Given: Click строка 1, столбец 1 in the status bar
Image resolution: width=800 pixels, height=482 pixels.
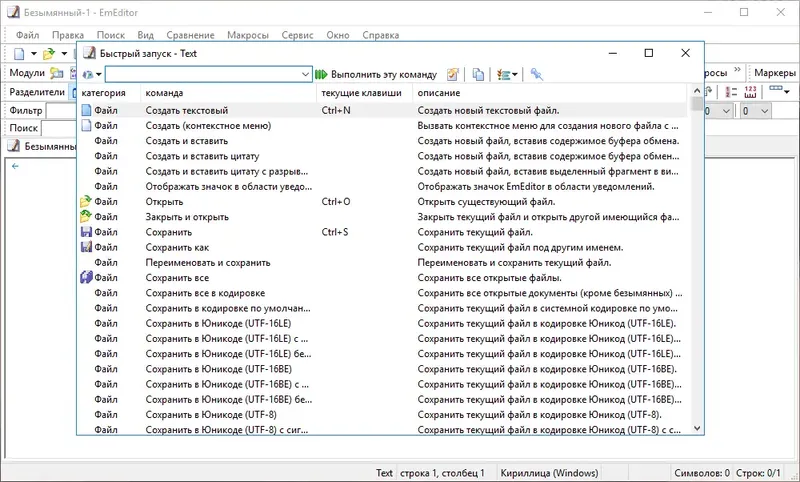Looking at the screenshot, I should (442, 473).
